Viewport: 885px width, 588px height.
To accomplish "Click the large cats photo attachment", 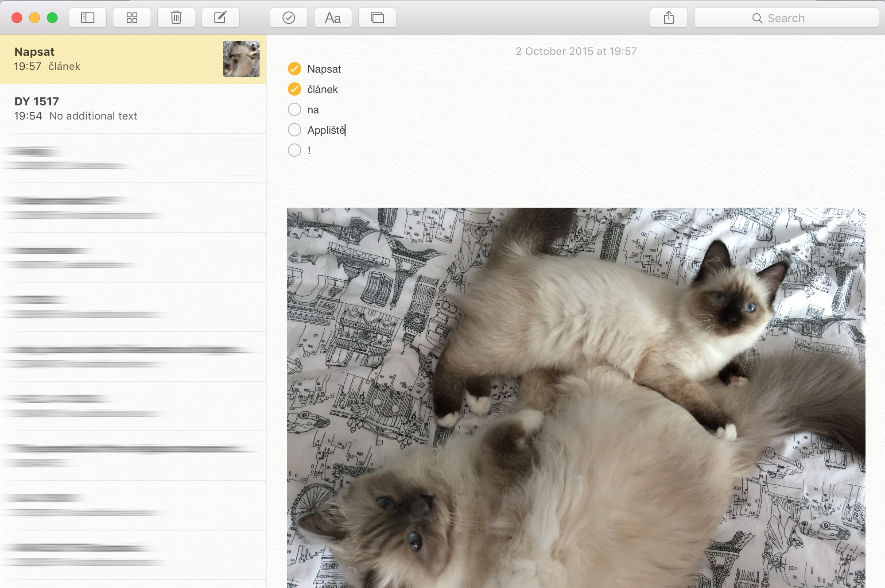I will click(x=576, y=398).
